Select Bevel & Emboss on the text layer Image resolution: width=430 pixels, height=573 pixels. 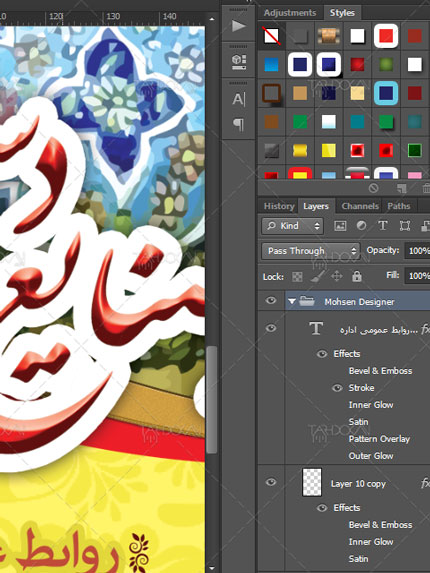point(380,371)
